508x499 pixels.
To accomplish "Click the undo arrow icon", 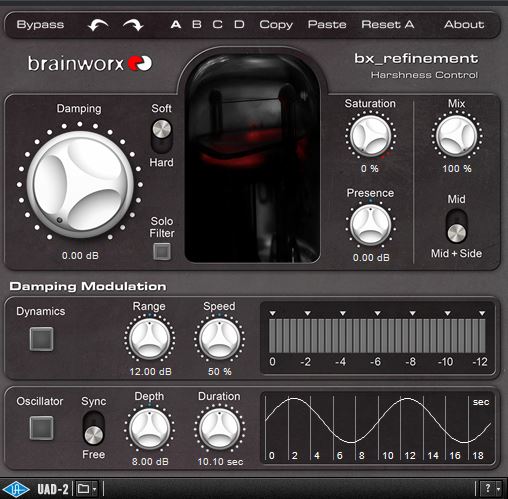I will pyautogui.click(x=98, y=25).
